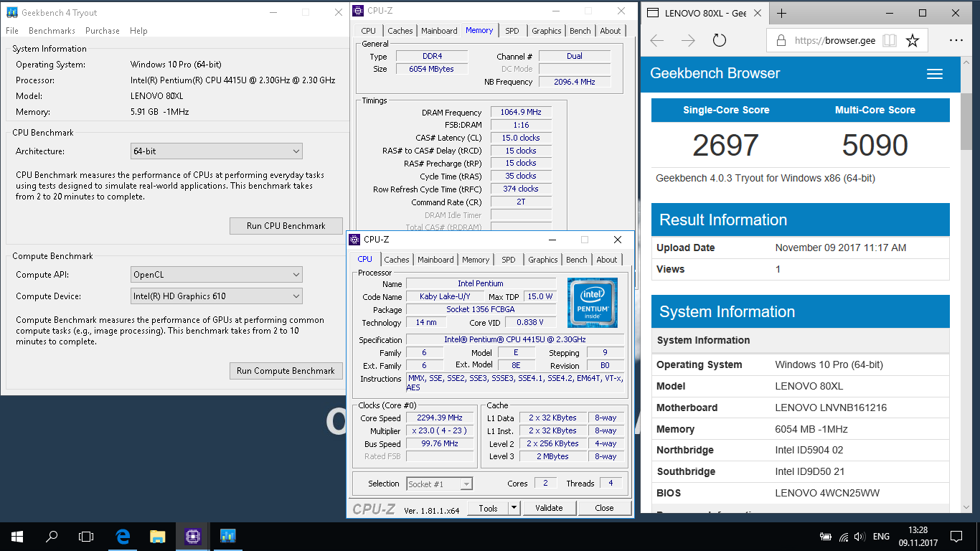Open the Start menu on taskbar
This screenshot has width=980, height=551.
click(17, 536)
